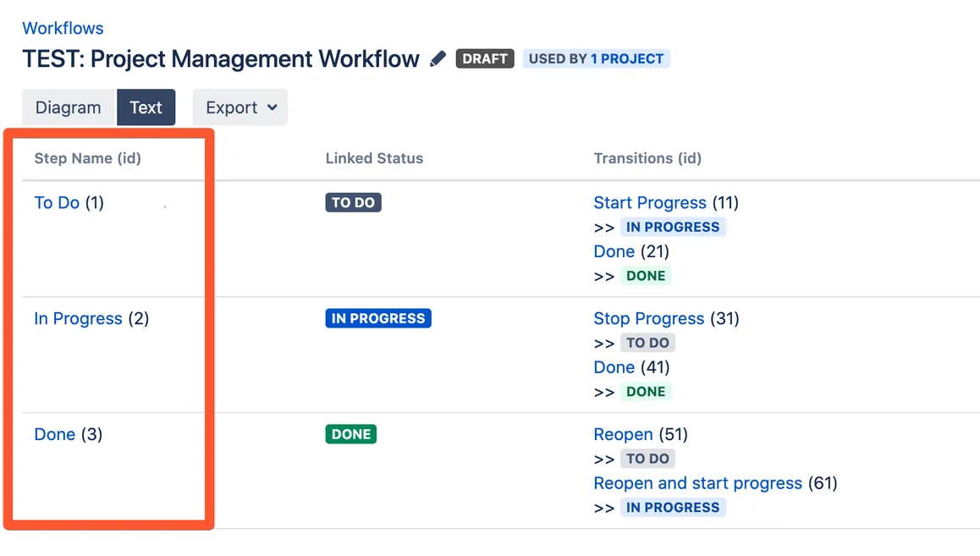Click DONE target under Done (21)
980x556 pixels.
pos(646,276)
